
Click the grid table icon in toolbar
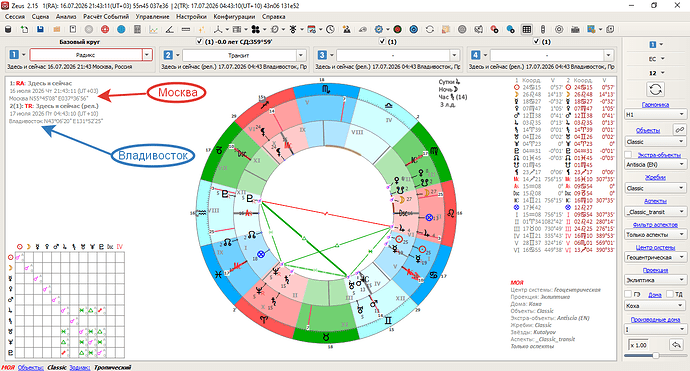[x=527, y=29]
